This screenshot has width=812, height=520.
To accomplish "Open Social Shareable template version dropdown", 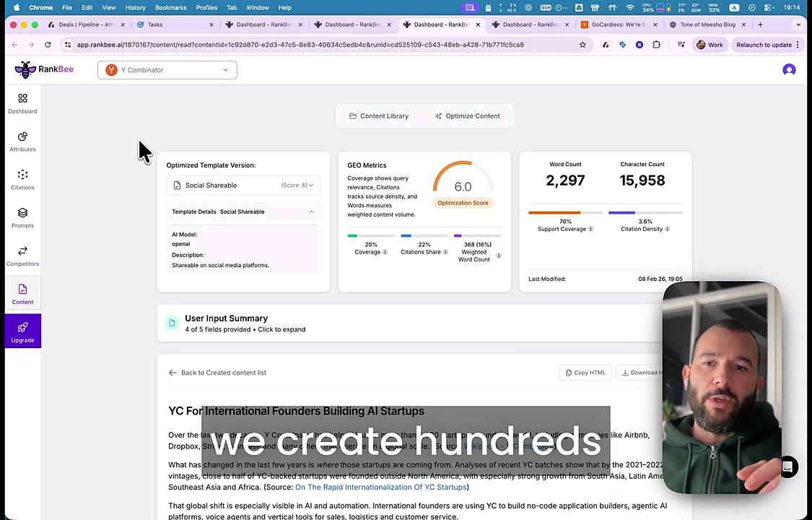I will pyautogui.click(x=243, y=186).
